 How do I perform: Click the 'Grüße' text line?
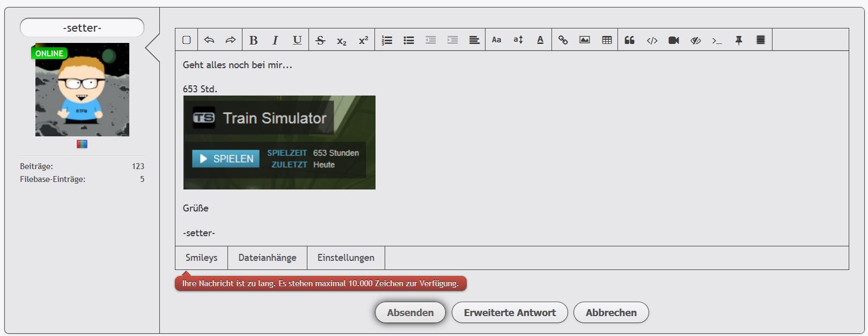[196, 208]
